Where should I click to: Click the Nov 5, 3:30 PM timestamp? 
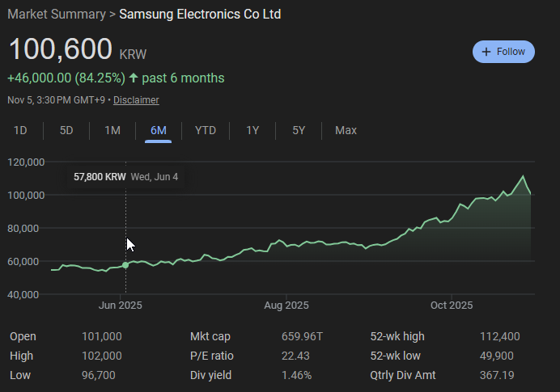pyautogui.click(x=57, y=100)
